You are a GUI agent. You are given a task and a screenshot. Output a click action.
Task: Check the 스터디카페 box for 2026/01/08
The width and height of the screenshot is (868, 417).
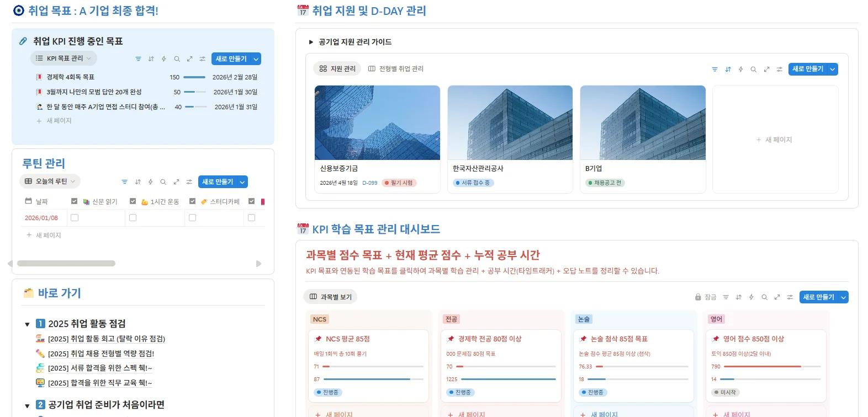(192, 218)
